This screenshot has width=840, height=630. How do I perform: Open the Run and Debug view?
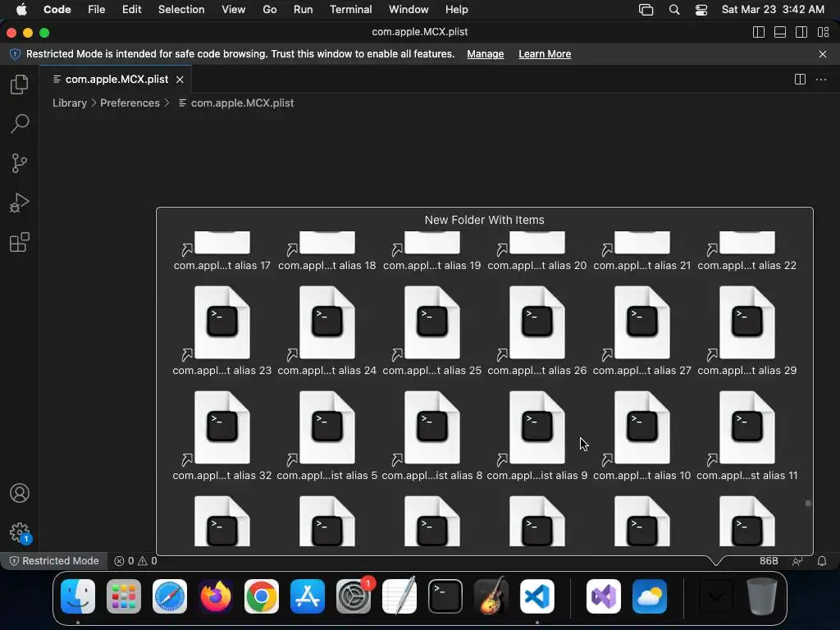point(20,203)
